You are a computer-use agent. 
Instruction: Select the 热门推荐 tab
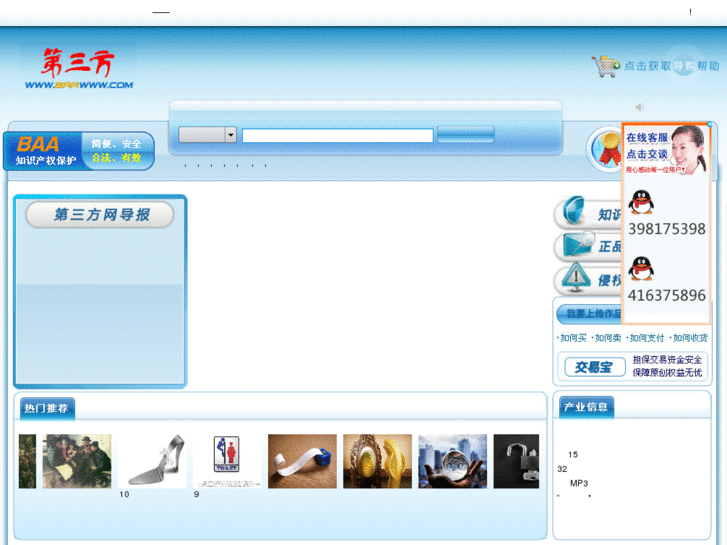(47, 409)
